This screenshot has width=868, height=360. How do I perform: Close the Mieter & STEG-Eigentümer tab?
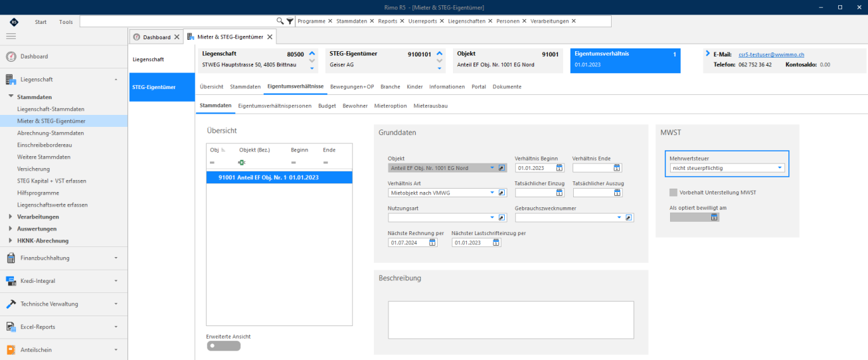[x=270, y=37]
